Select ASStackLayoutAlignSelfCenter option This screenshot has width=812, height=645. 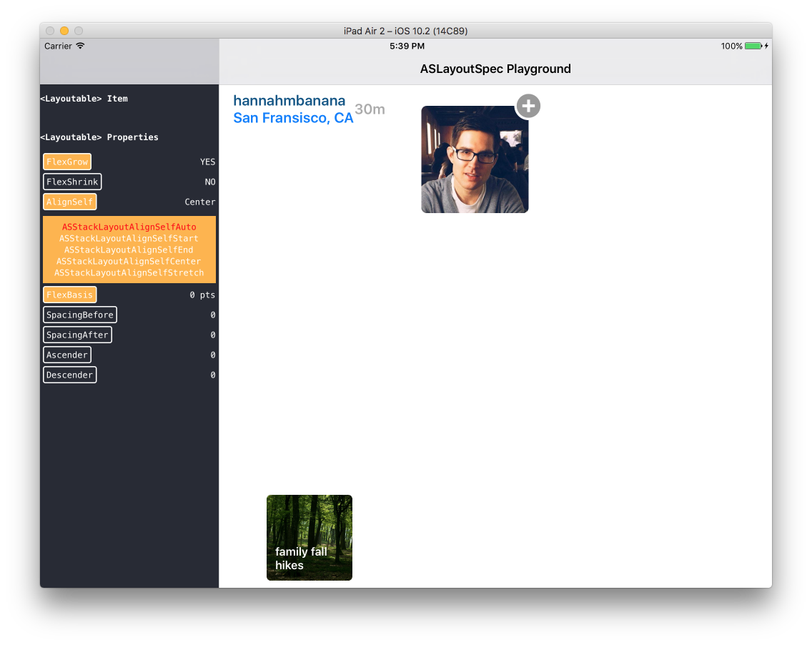tap(129, 261)
